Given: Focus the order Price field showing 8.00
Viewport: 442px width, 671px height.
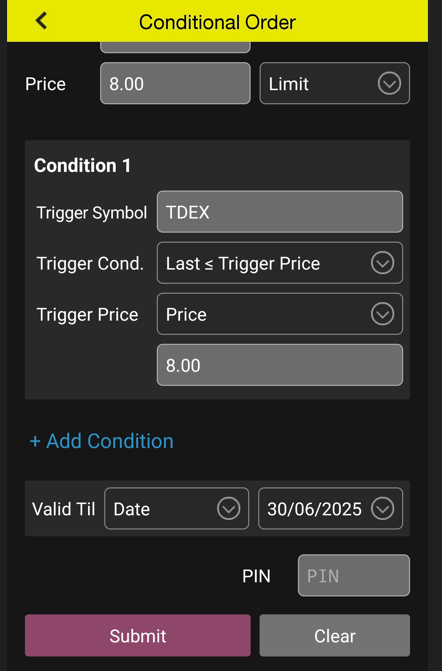Looking at the screenshot, I should coord(175,83).
